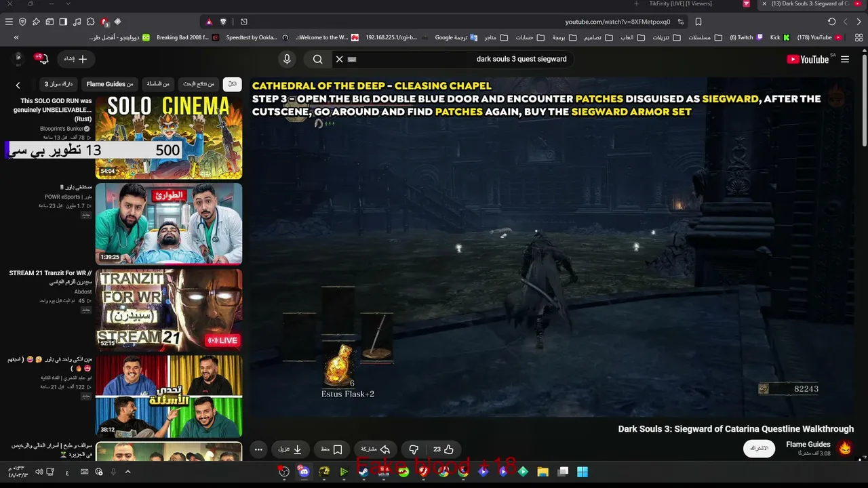Open the Speedtest by Ookla bookmark

[257, 38]
